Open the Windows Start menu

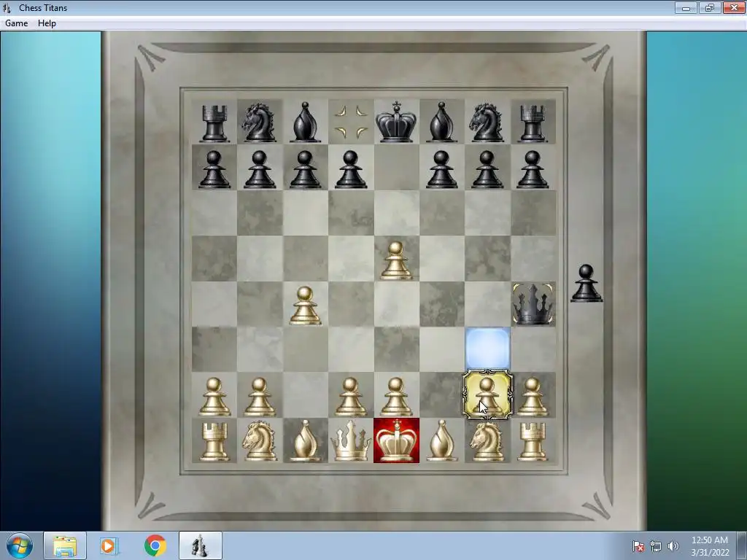coord(19,545)
